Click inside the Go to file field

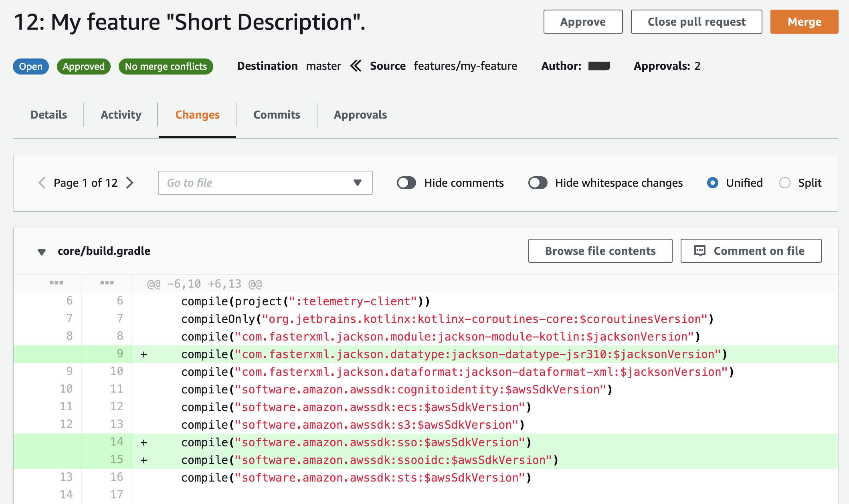(x=249, y=183)
